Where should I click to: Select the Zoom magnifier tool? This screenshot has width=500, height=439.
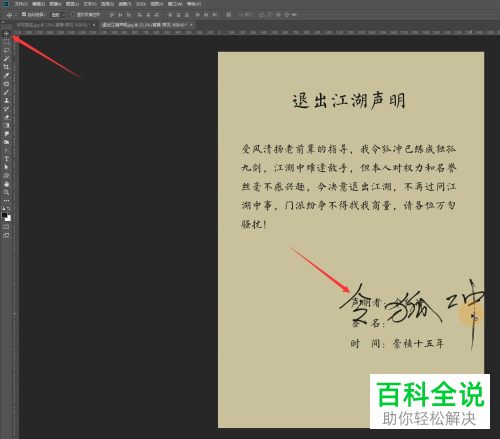[x=6, y=192]
